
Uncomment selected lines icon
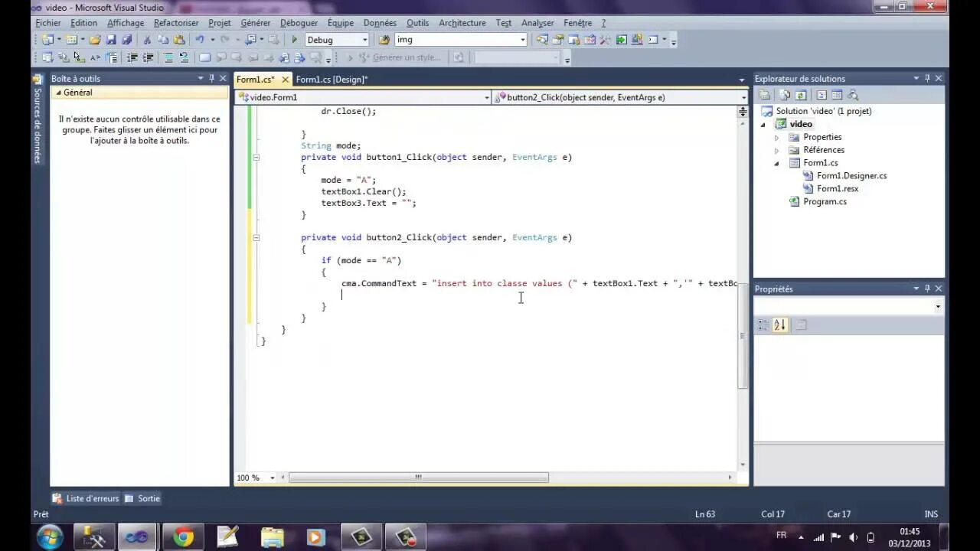point(185,57)
